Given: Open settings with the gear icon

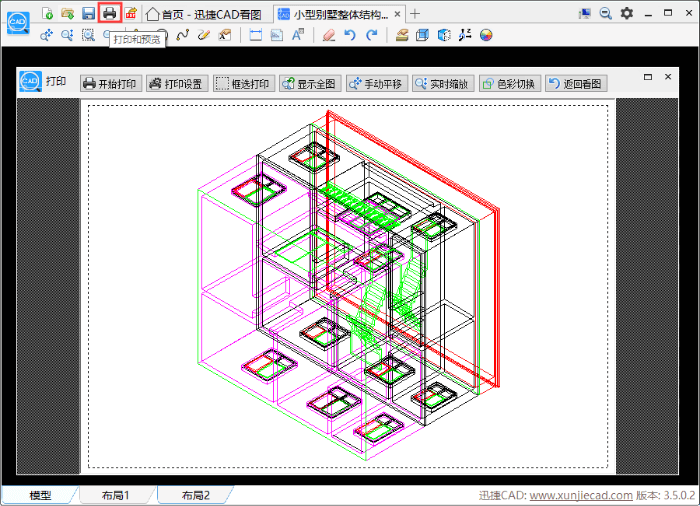Looking at the screenshot, I should tap(627, 13).
